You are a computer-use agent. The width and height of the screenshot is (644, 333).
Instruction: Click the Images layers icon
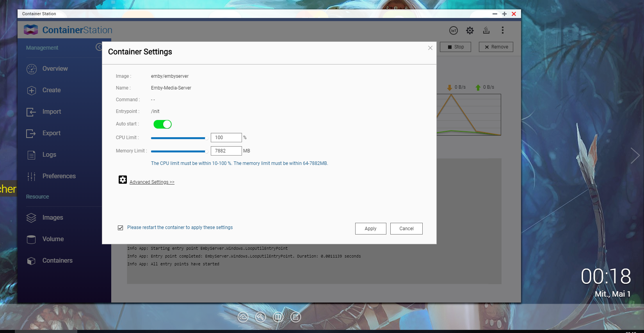pos(31,218)
